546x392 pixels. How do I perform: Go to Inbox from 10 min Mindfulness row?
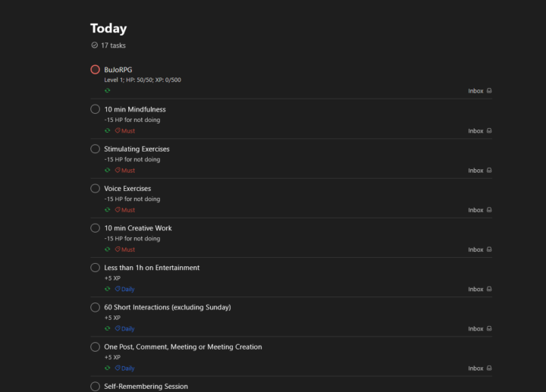coord(480,131)
